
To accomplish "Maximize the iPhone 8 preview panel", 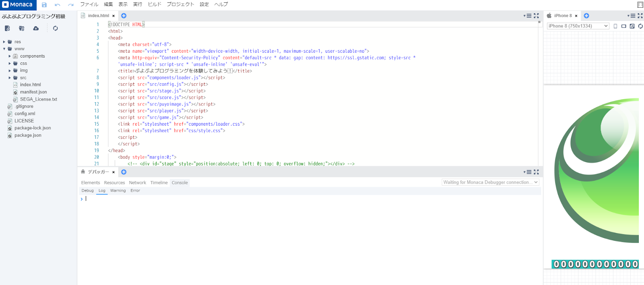I will [x=640, y=16].
